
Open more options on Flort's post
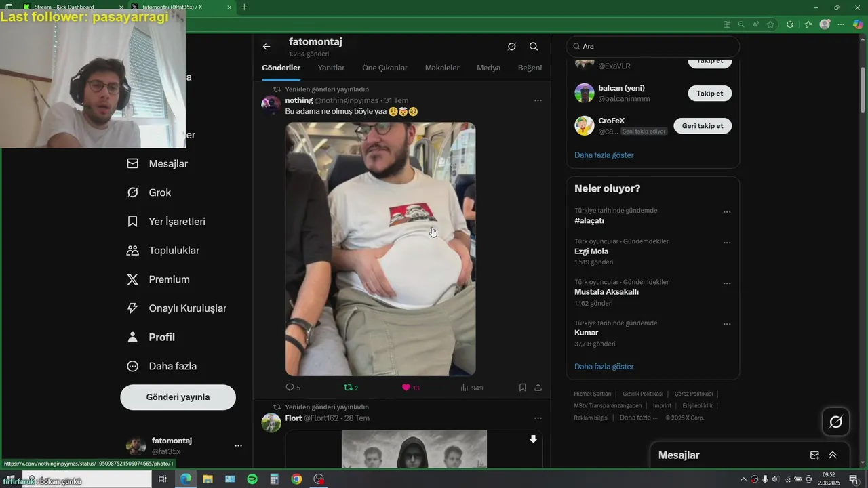pyautogui.click(x=538, y=418)
